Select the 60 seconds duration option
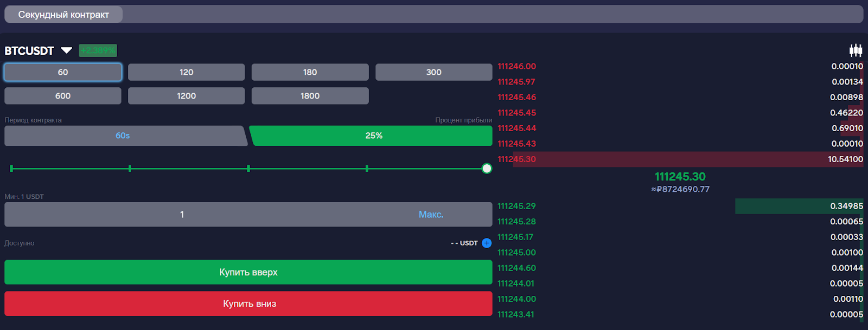 [63, 72]
